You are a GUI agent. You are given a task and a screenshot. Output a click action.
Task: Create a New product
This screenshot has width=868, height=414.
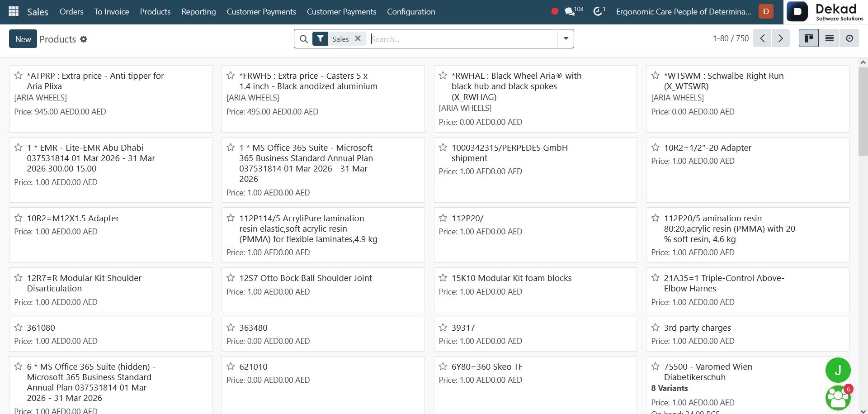[23, 39]
